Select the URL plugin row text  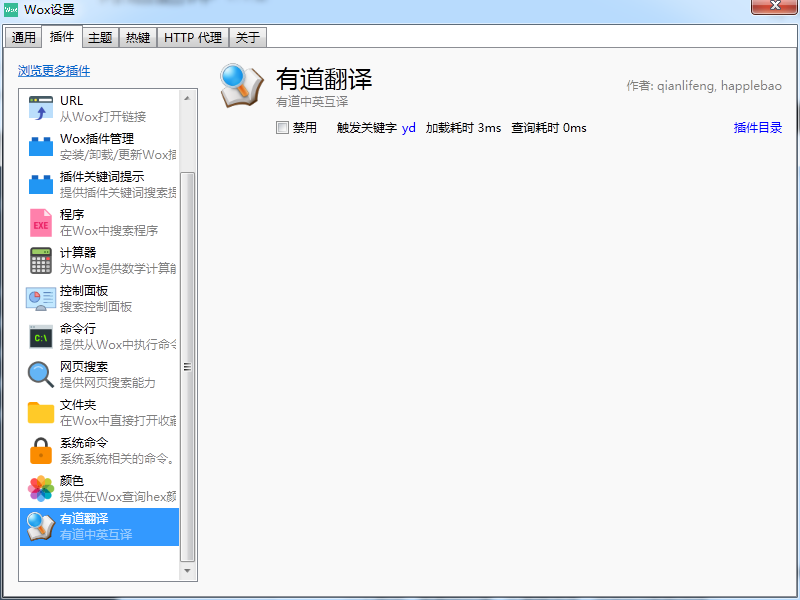point(71,101)
